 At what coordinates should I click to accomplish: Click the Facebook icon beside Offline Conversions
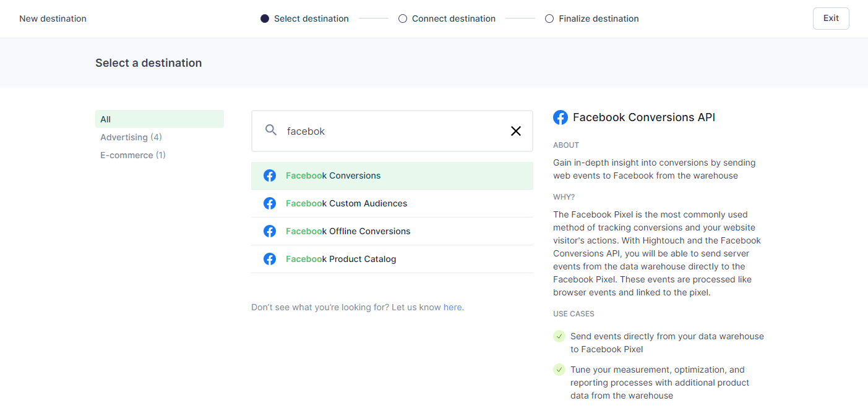270,231
